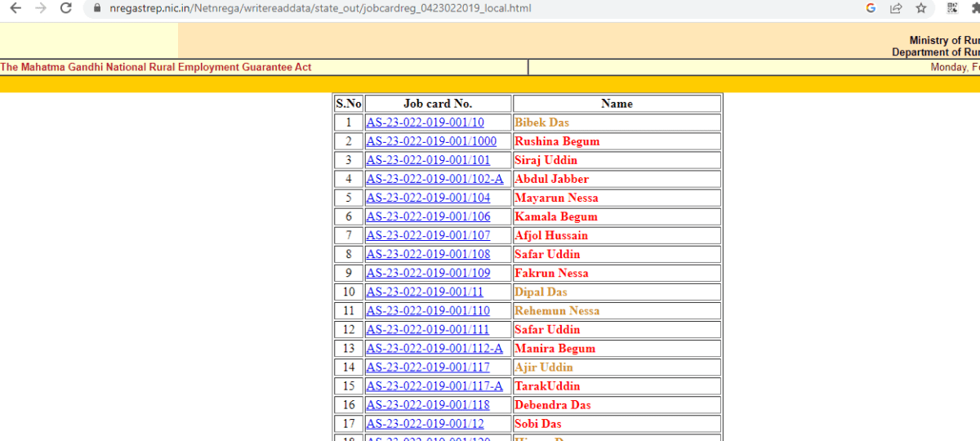Open job card AS-23-022-019-001/12
This screenshot has height=441, width=980.
425,423
